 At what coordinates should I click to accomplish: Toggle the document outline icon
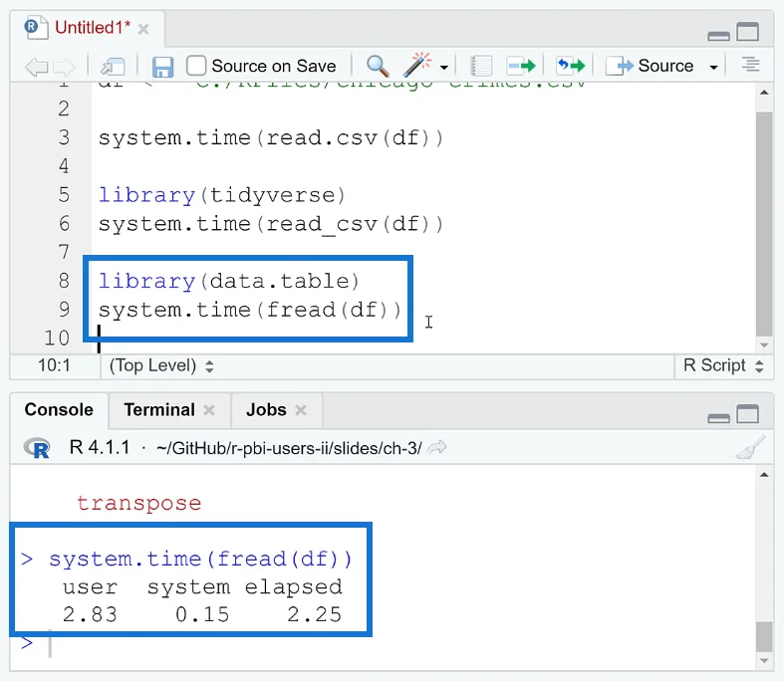pos(750,65)
